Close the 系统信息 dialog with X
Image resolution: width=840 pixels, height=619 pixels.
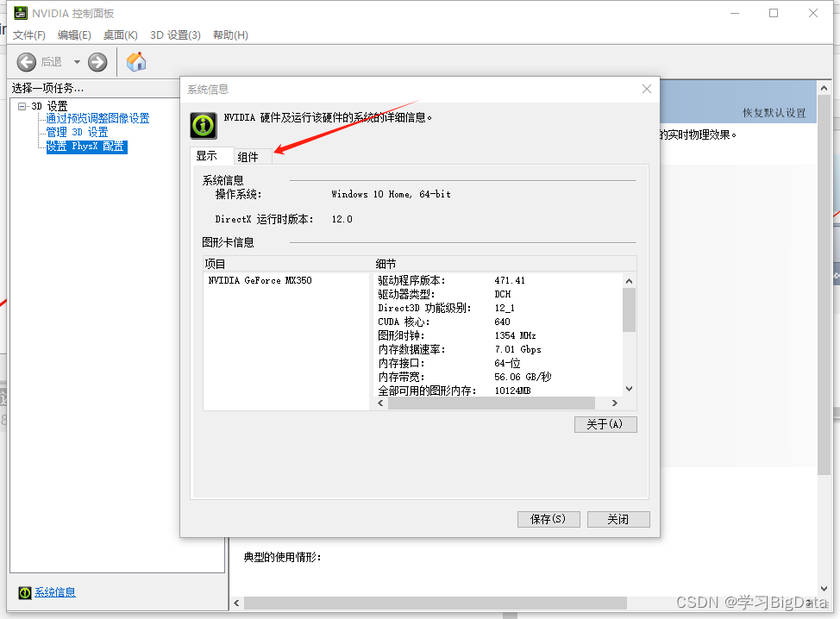coord(647,89)
